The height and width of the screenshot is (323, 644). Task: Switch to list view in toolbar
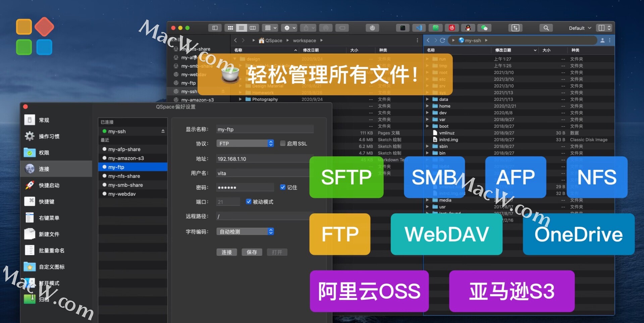(x=241, y=28)
